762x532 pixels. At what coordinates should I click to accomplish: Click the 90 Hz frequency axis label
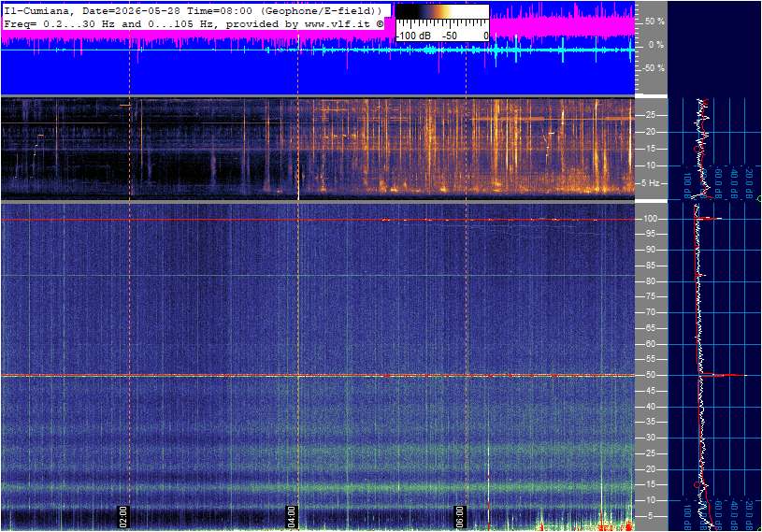[x=650, y=250]
